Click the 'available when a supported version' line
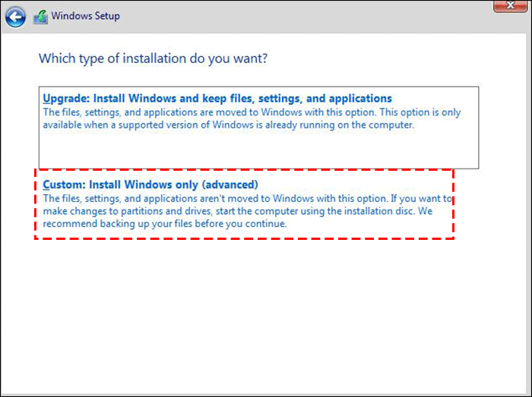 pyautogui.click(x=229, y=125)
